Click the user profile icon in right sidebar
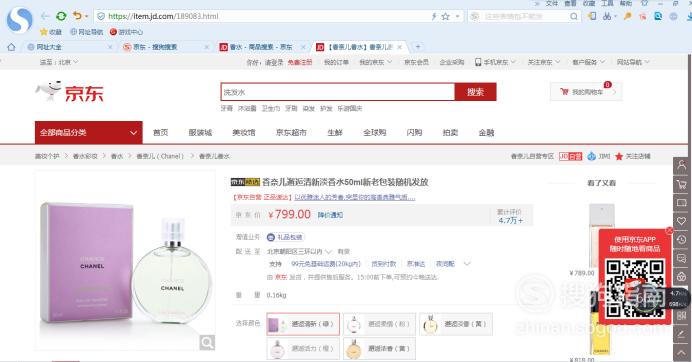 point(682,166)
